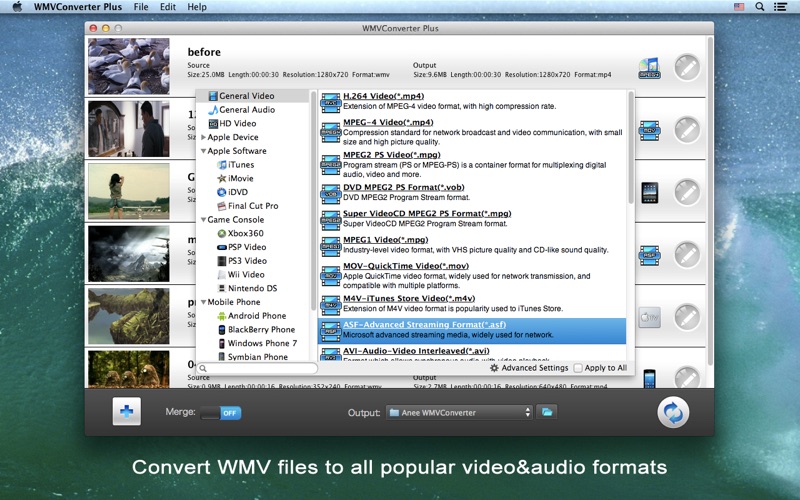Click the US flag input source icon

739,7
